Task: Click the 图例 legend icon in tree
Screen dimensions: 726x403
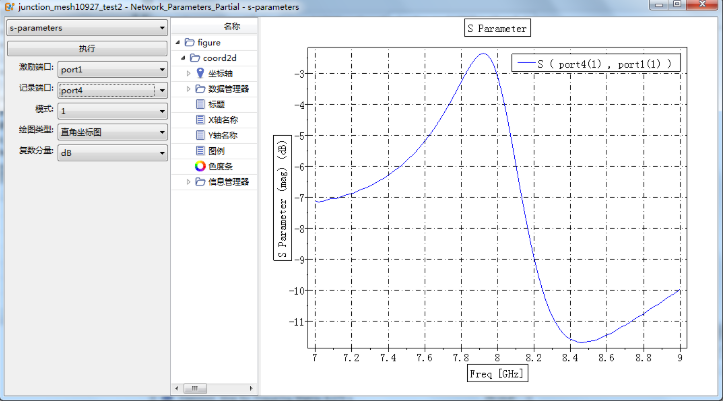Action: pos(201,151)
